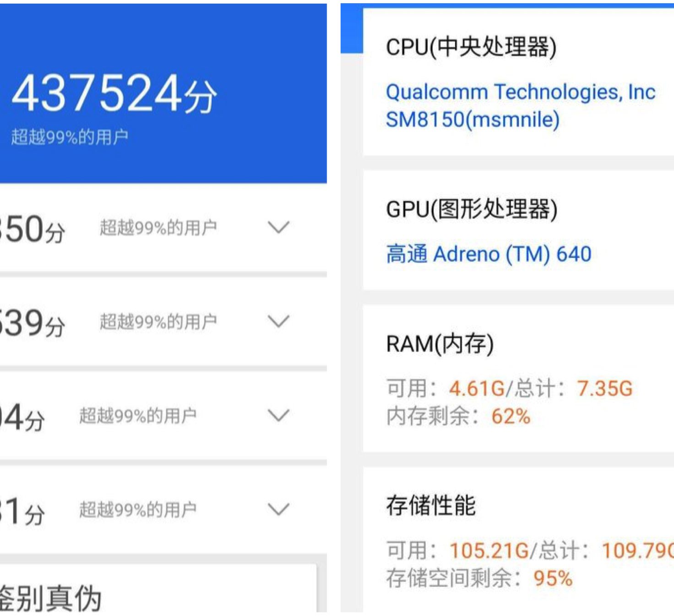Screen dimensions: 674x616
Task: Open the 鉴别真伪 verification card
Action: [50, 597]
